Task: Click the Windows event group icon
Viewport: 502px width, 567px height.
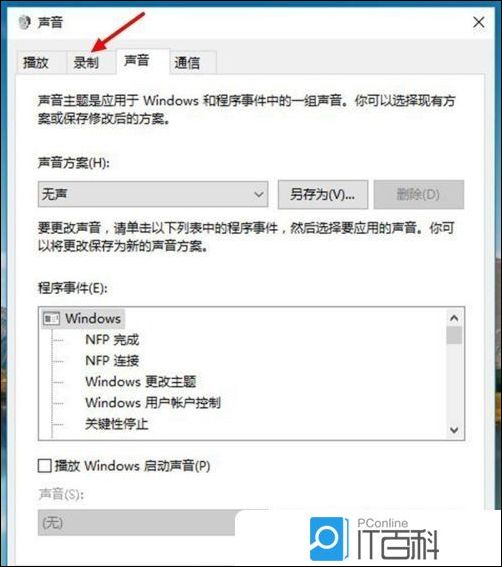Action: click(x=51, y=319)
